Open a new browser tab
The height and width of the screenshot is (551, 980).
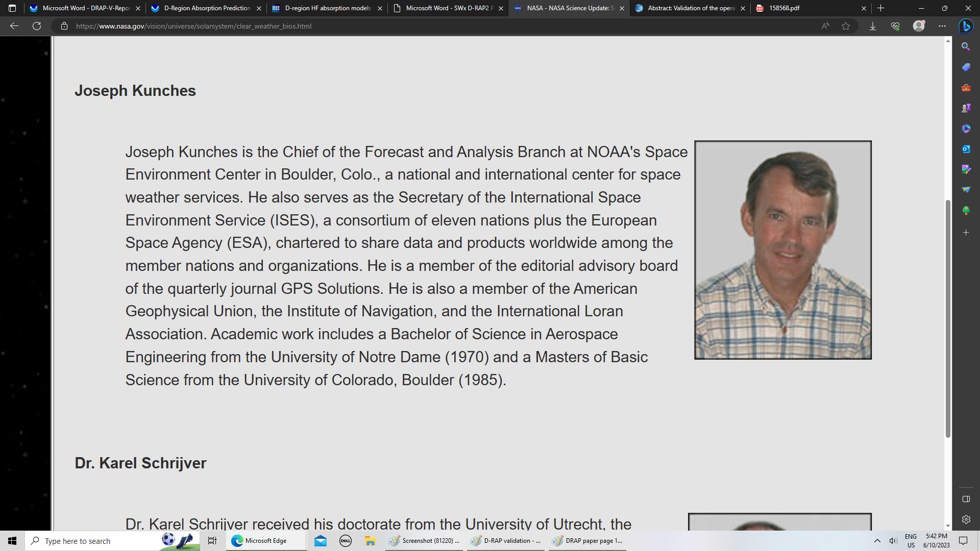click(880, 8)
